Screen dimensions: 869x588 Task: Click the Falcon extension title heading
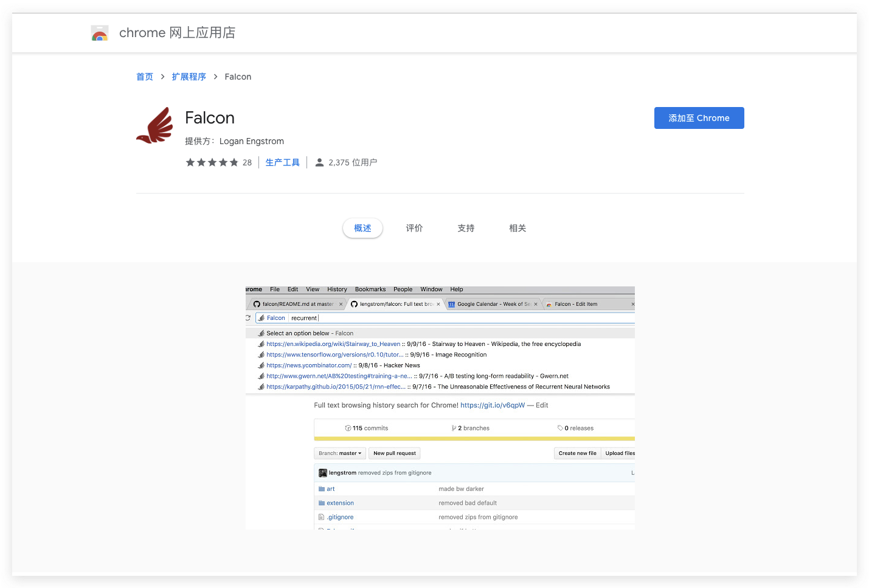coord(210,118)
